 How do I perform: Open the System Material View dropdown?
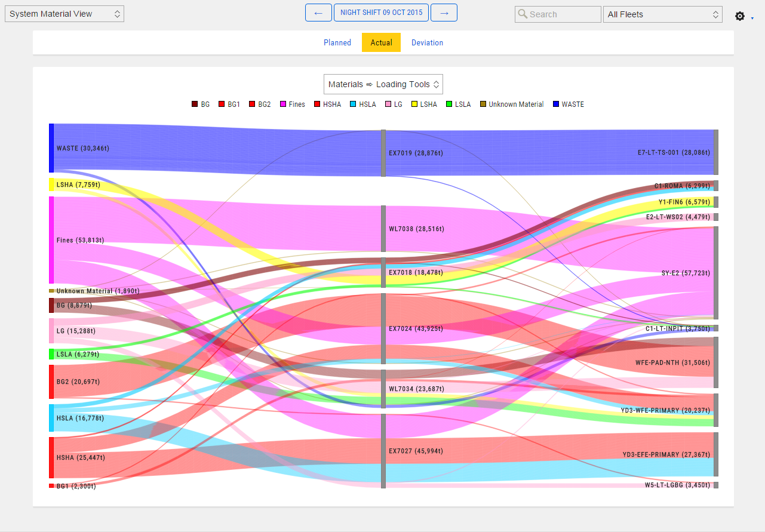pos(64,13)
